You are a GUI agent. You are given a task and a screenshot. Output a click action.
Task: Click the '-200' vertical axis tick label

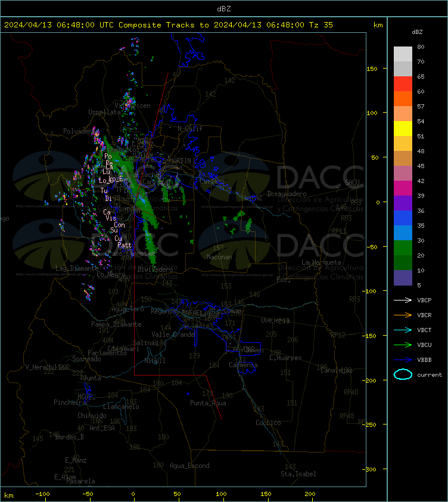click(370, 380)
